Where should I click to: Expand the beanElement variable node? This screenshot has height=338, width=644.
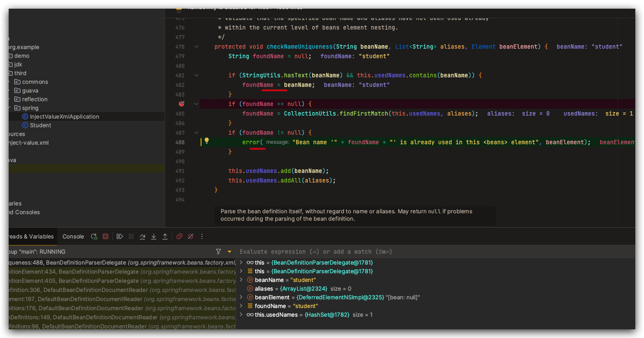tap(241, 297)
